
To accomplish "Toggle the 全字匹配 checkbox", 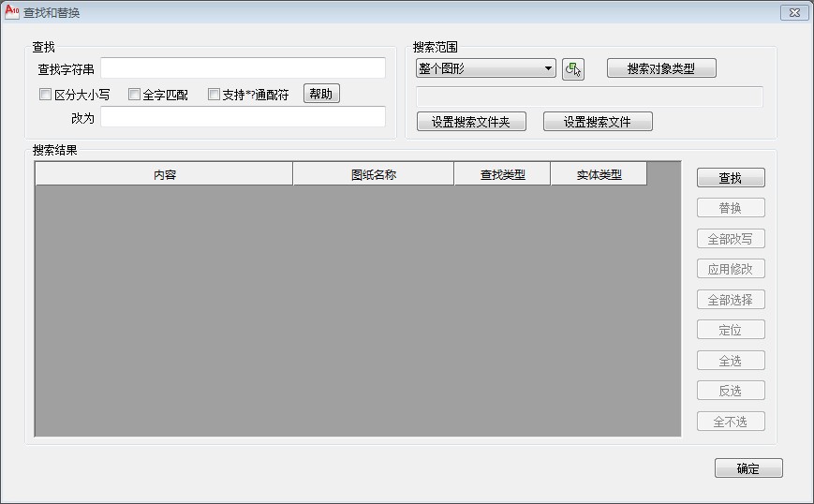I will (134, 95).
